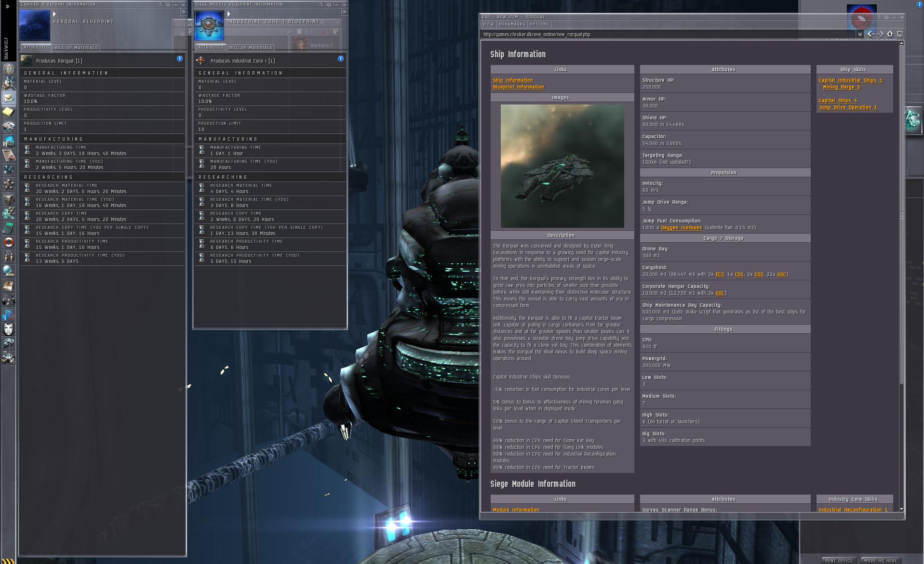The width and height of the screenshot is (924, 564).
Task: Open the Mining Barge 5 skill link
Action: pos(842,87)
